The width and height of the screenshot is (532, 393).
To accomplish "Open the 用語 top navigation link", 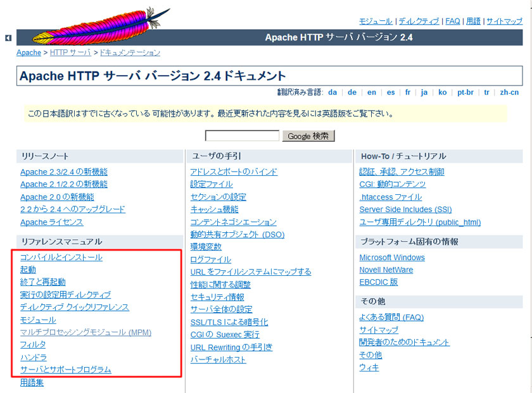I will point(473,22).
